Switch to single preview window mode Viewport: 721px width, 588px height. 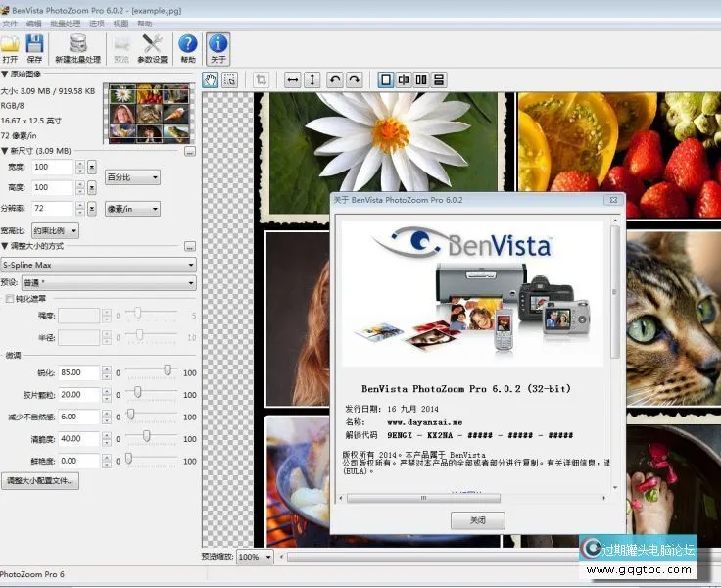click(x=385, y=80)
